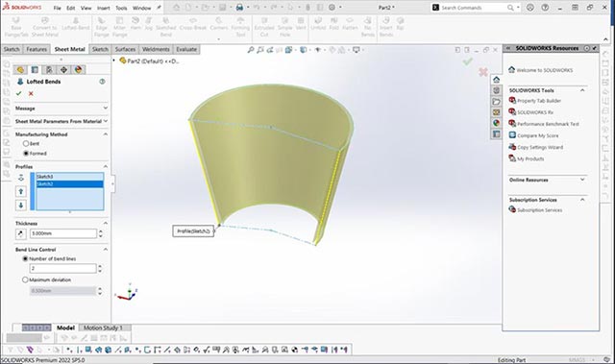This screenshot has width=615, height=364.
Task: Click the Print icon in quick toolbar
Action: (239, 8)
